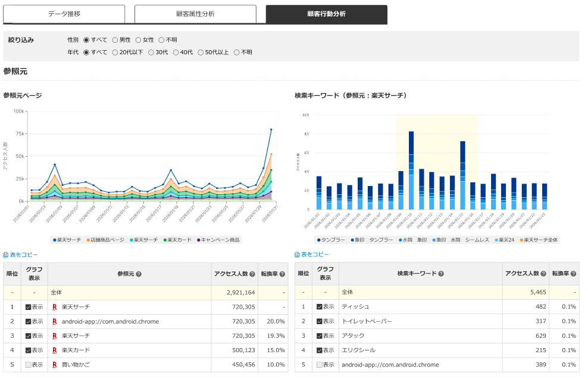Viewport: 588px width, 379px height.
Task: Click the Rakuten R icon in rank 1 楽天サーチ row
Action: pos(55,307)
